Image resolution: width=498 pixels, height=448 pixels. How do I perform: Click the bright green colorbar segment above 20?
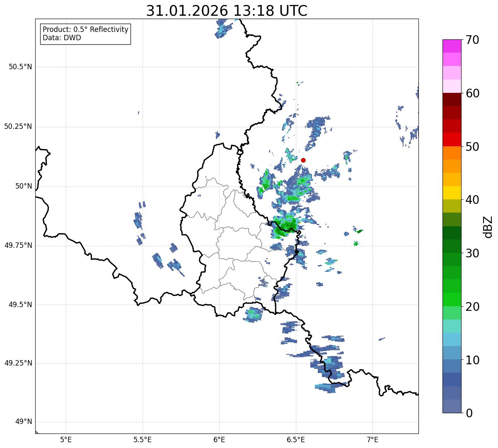[452, 299]
